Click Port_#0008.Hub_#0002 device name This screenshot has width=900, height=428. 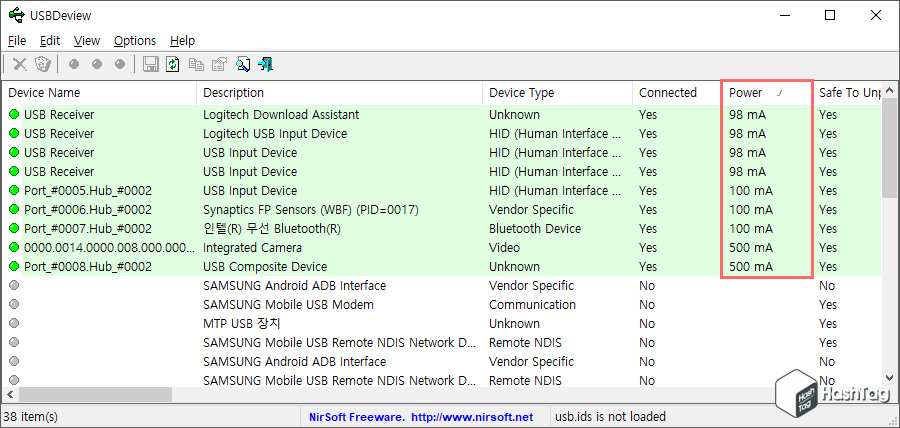click(x=88, y=266)
